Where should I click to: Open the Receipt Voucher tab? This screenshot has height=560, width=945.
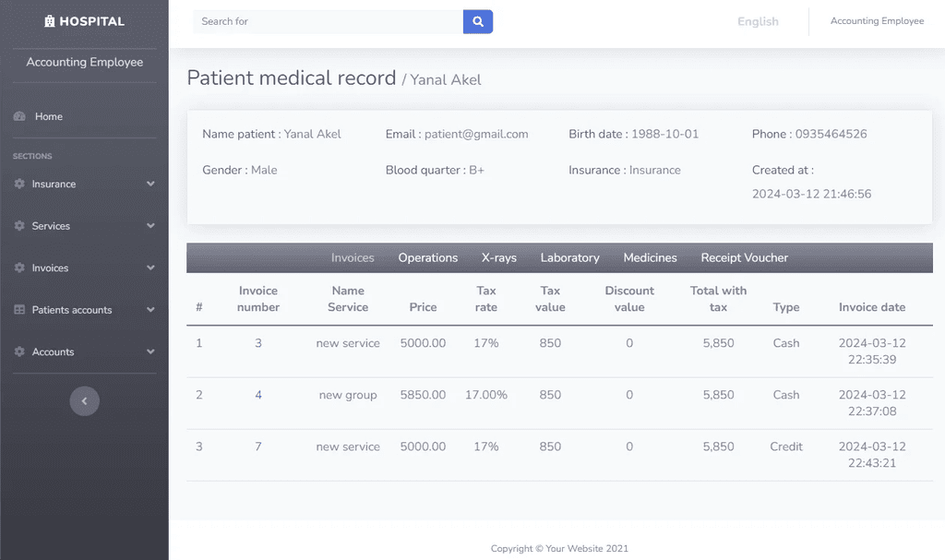(745, 258)
